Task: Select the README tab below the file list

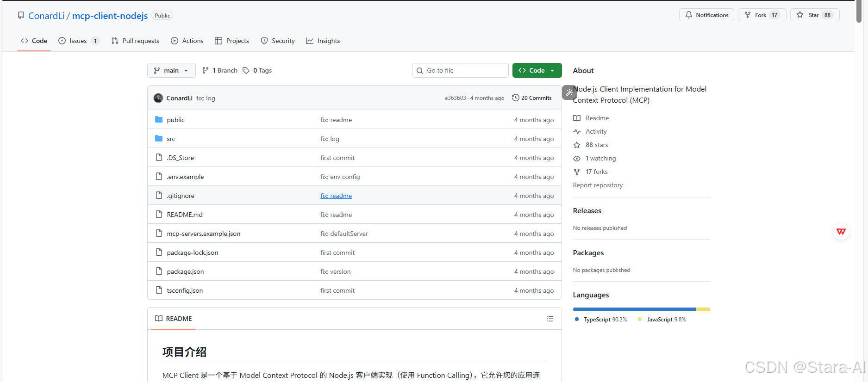Action: pos(174,319)
